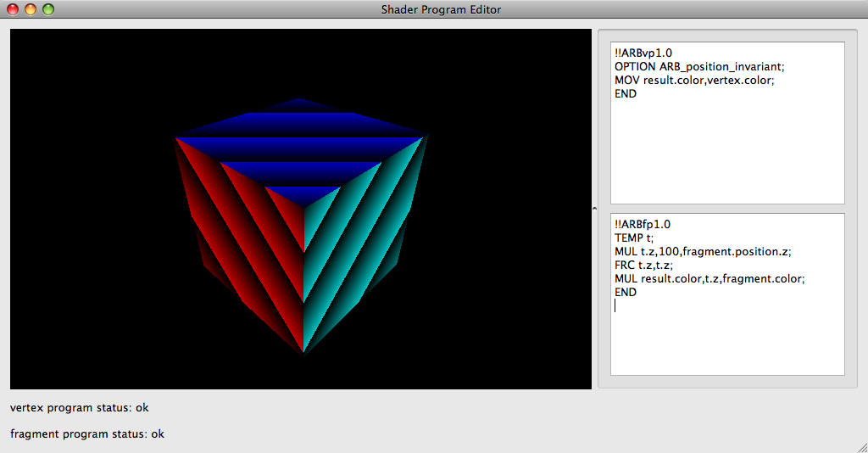This screenshot has width=868, height=453.
Task: Click the "MUL result.color,t.z,fragment.color;" line
Action: point(709,279)
